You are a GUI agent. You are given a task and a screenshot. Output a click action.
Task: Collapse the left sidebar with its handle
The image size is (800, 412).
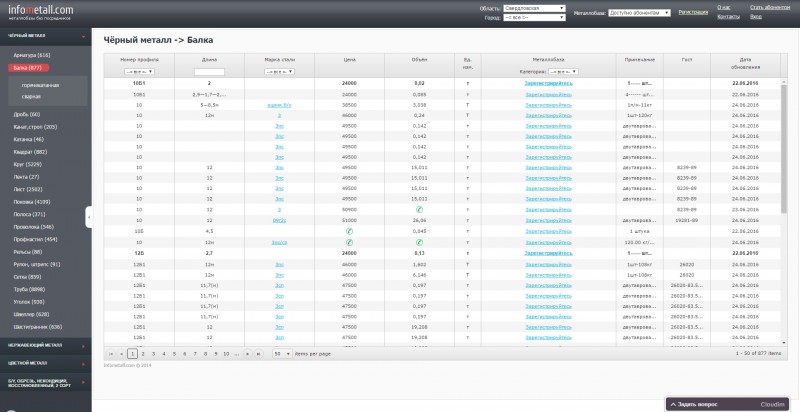(x=89, y=217)
